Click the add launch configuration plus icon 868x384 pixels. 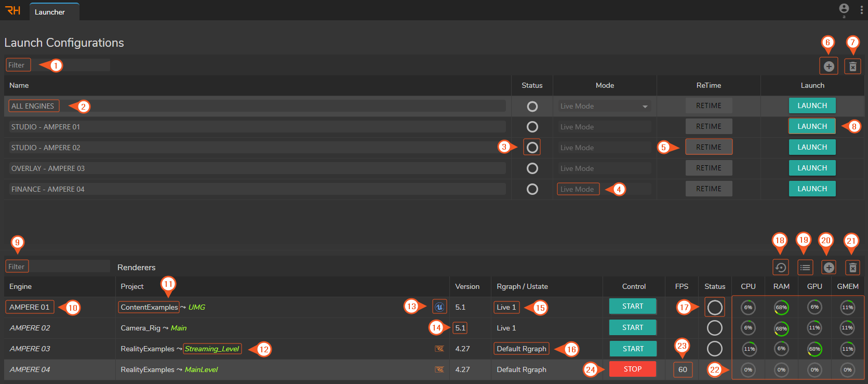click(x=829, y=67)
